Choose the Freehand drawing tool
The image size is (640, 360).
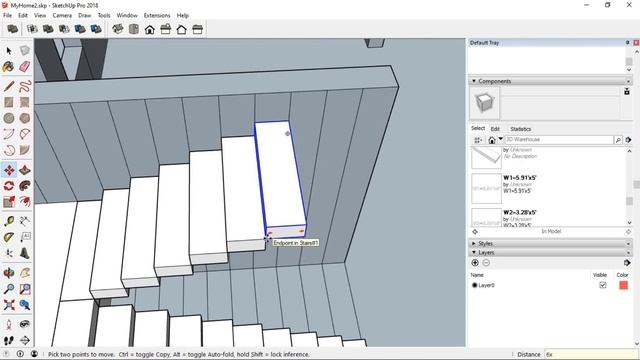24,86
